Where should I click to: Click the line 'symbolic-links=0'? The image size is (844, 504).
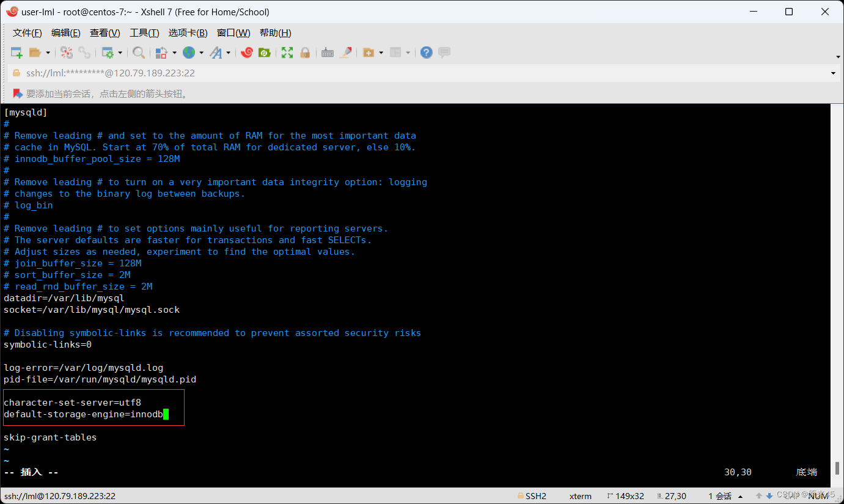(48, 345)
